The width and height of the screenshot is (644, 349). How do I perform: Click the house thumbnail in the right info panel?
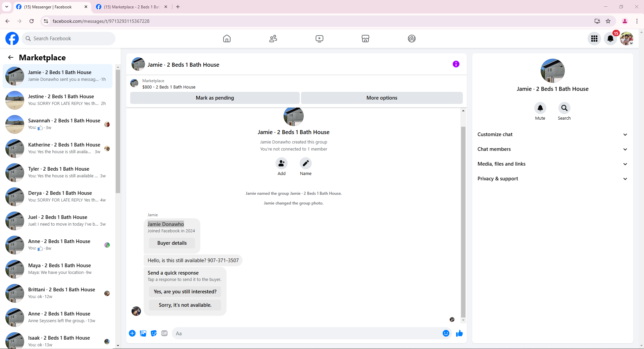click(552, 71)
